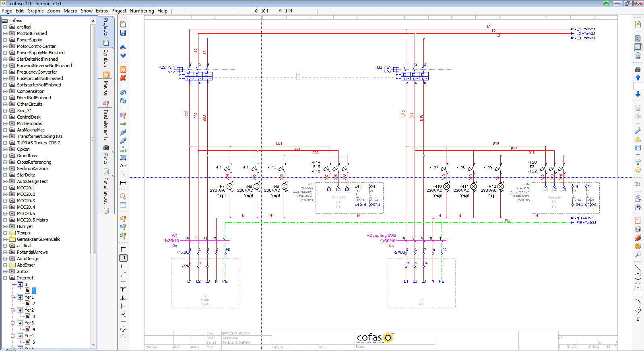The width and height of the screenshot is (644, 351).
Task: Collapse the Internet project node
Action: click(5, 278)
